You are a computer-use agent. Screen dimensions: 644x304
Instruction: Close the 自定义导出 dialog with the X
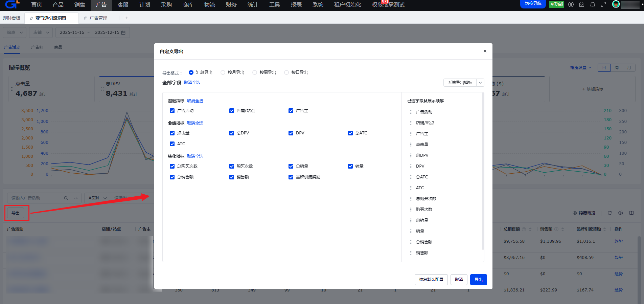tap(485, 51)
